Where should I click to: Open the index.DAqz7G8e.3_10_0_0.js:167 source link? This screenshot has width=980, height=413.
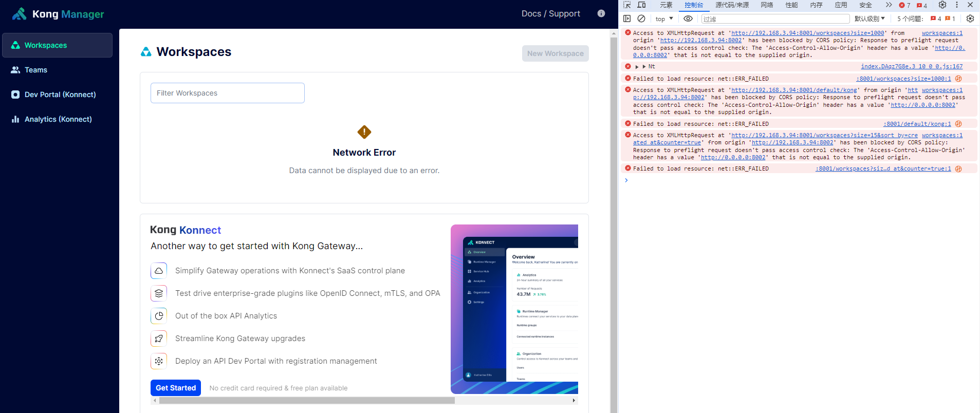(x=912, y=67)
